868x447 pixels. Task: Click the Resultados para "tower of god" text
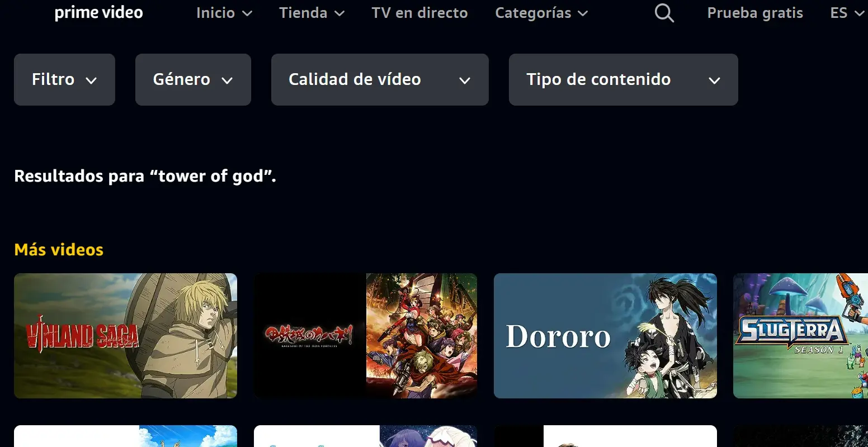[x=145, y=176]
